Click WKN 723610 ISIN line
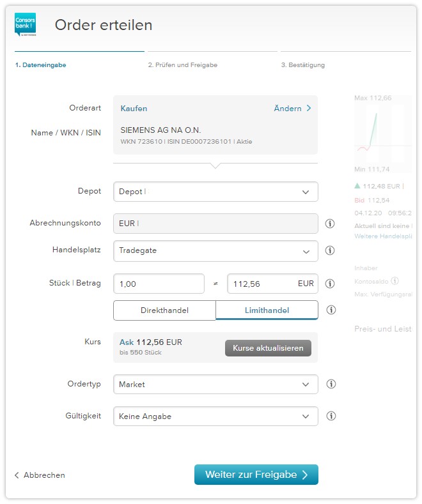 (x=186, y=142)
